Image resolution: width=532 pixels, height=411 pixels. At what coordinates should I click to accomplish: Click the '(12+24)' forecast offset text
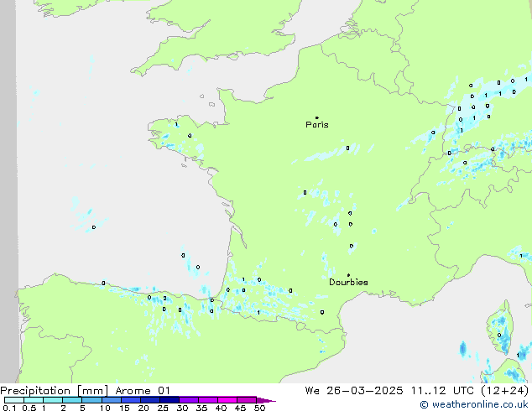point(505,391)
